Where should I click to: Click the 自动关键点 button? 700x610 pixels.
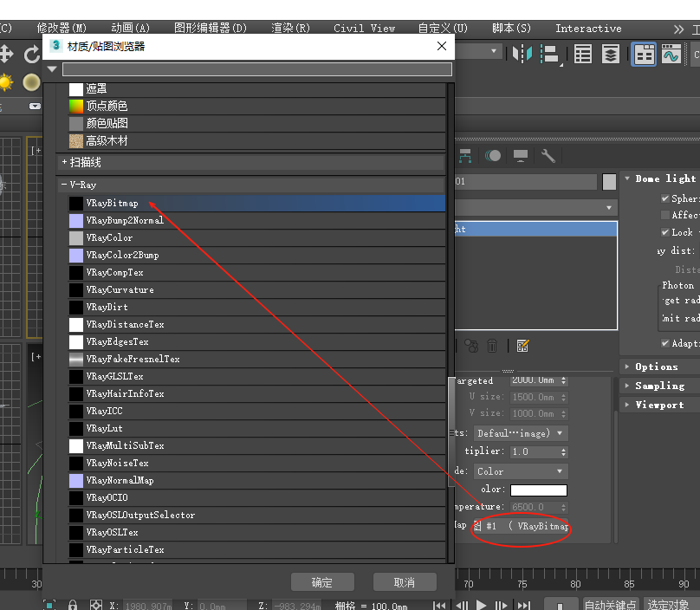tap(610, 605)
